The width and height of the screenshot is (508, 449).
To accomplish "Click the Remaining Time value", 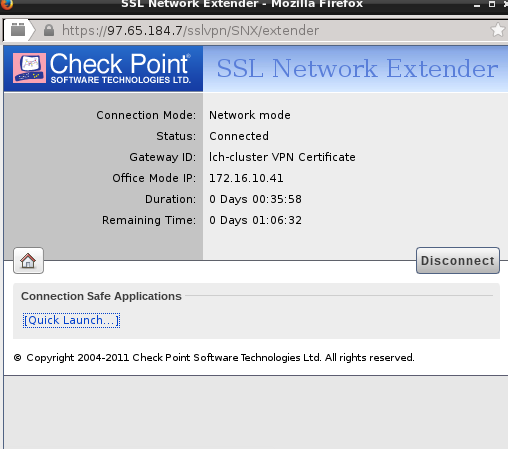I will 255,220.
